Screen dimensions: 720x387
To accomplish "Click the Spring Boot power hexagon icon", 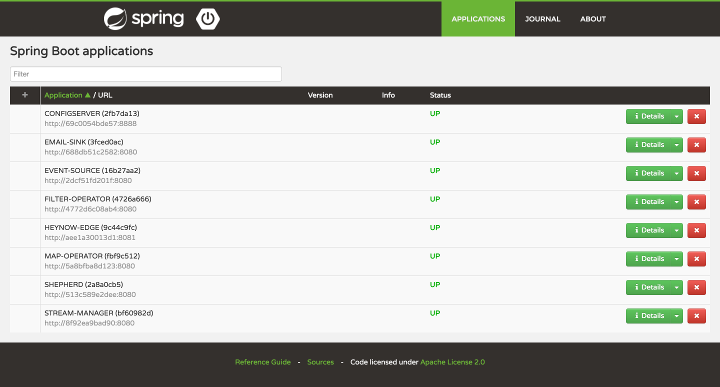I will [208, 19].
